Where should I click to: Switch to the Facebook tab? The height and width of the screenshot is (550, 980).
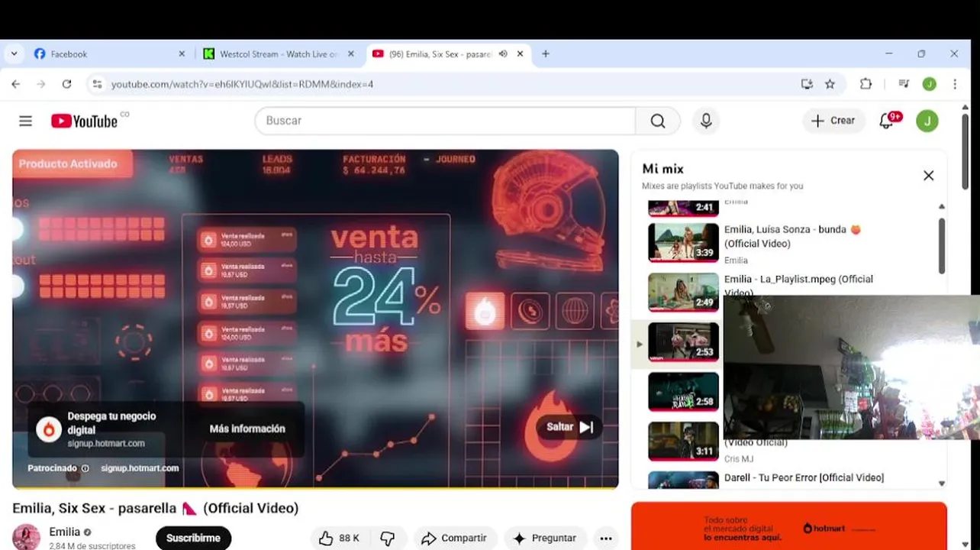(x=108, y=54)
